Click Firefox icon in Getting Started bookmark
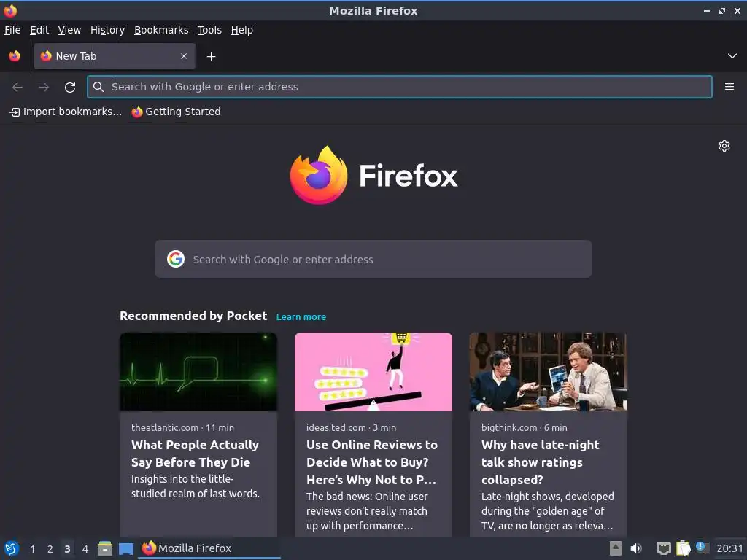Image resolution: width=747 pixels, height=560 pixels. click(137, 112)
